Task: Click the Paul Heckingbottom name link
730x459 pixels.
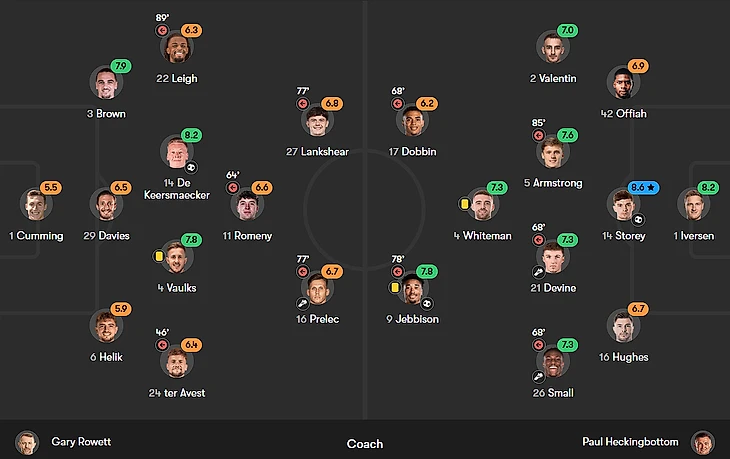Action: [x=630, y=442]
